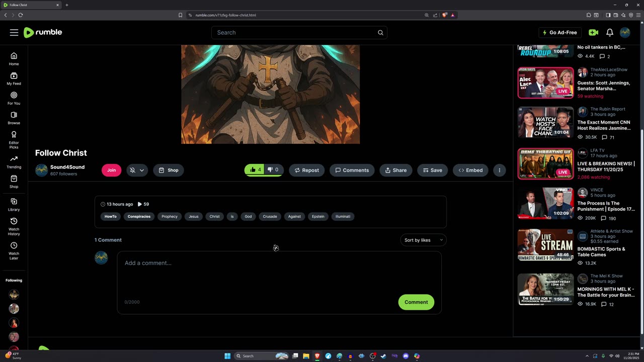Open the BOMBASTIC Sports live stream thumbnail
The height and width of the screenshot is (362, 644).
coord(545,245)
